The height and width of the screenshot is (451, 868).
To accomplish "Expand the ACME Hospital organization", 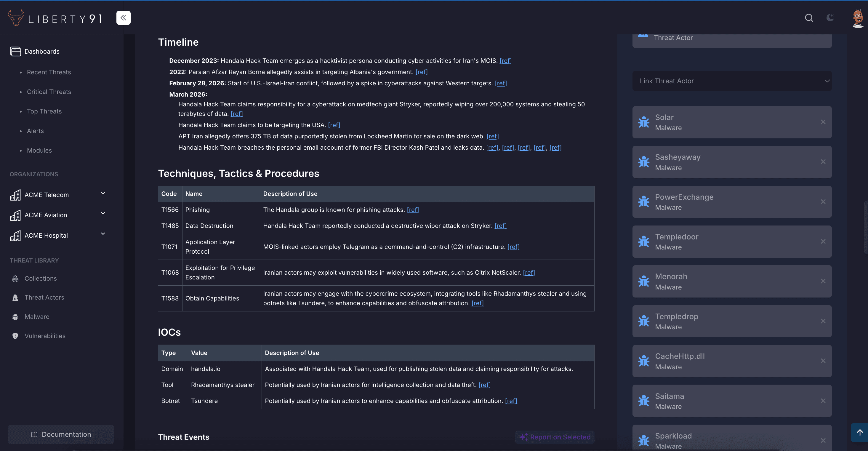I will point(103,234).
